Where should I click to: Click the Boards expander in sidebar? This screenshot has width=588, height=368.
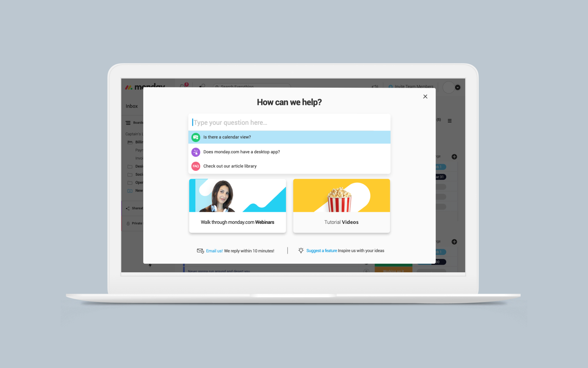128,123
